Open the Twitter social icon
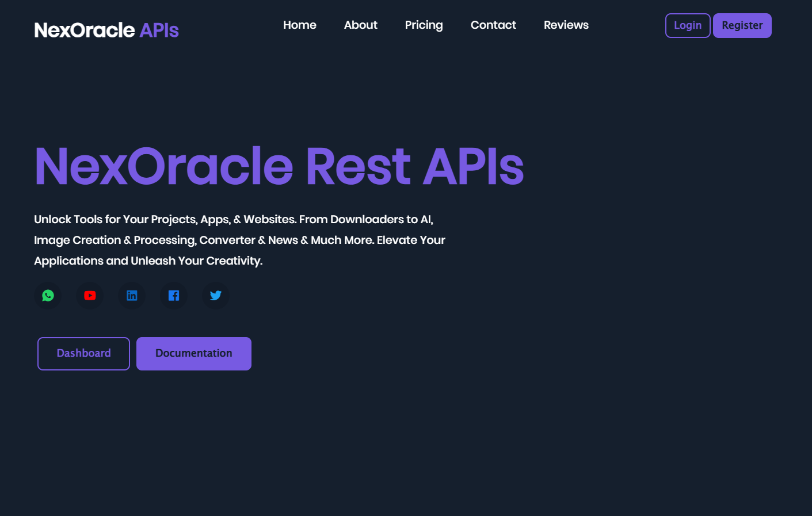812x516 pixels. click(x=216, y=296)
